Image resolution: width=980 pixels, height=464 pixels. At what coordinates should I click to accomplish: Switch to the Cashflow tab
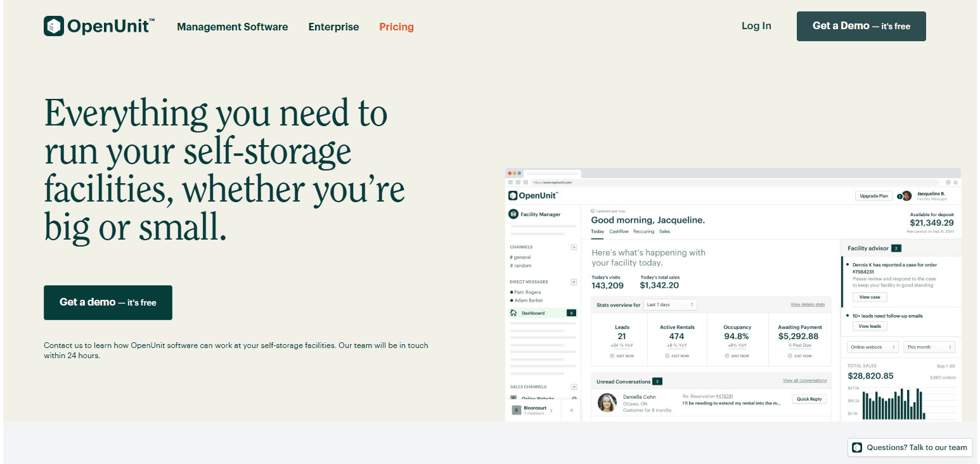619,232
